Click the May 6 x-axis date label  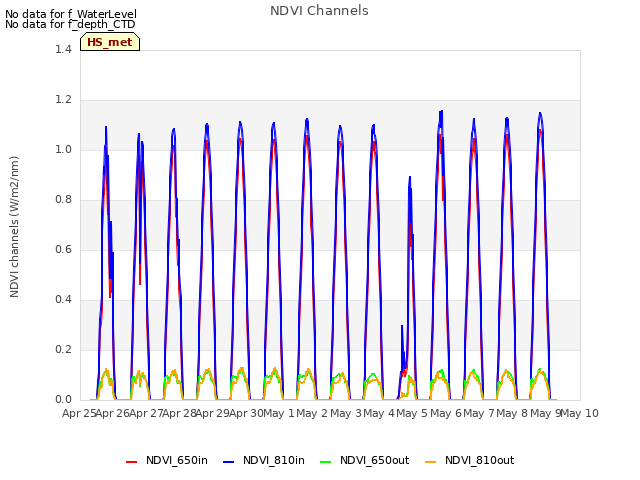click(x=446, y=413)
